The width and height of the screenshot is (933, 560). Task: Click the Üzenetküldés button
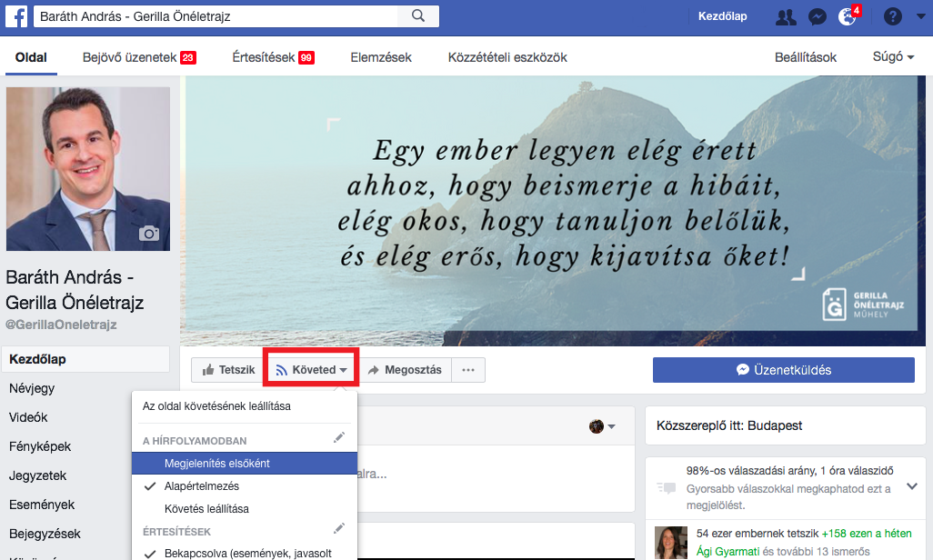click(784, 370)
